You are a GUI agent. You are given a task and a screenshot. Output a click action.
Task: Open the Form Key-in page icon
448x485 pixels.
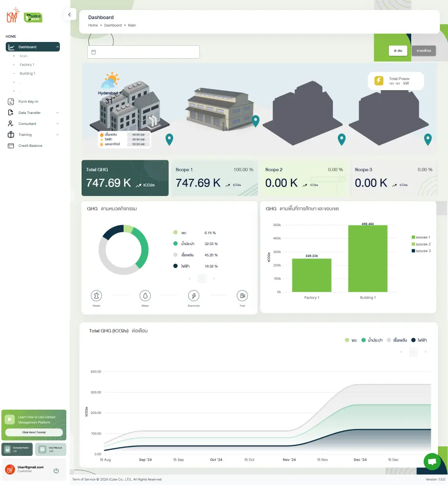10,101
